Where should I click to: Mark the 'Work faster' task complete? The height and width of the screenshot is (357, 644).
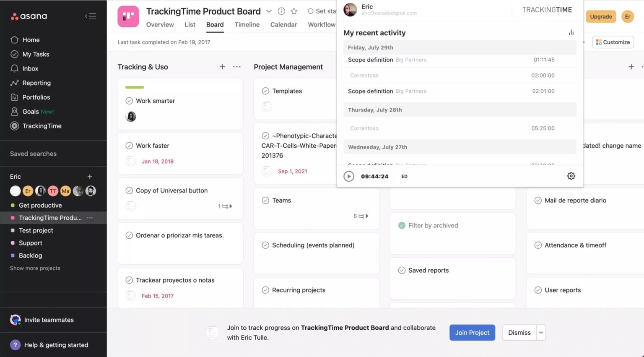129,146
